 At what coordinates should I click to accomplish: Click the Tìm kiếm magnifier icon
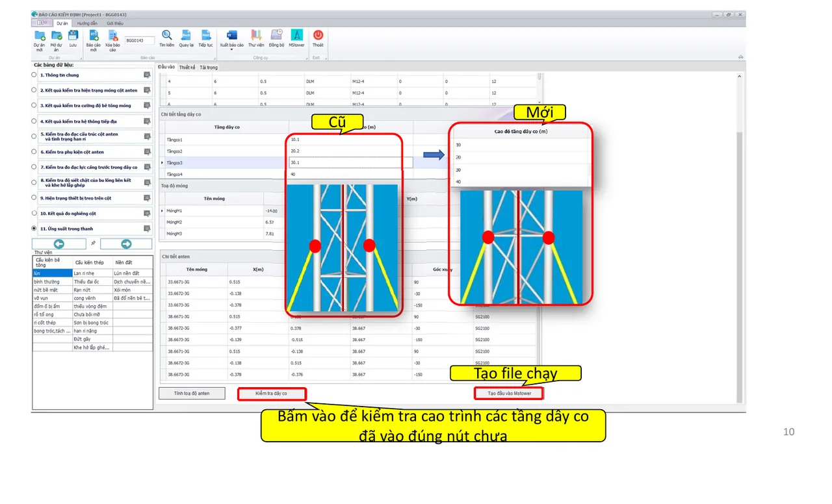(166, 36)
